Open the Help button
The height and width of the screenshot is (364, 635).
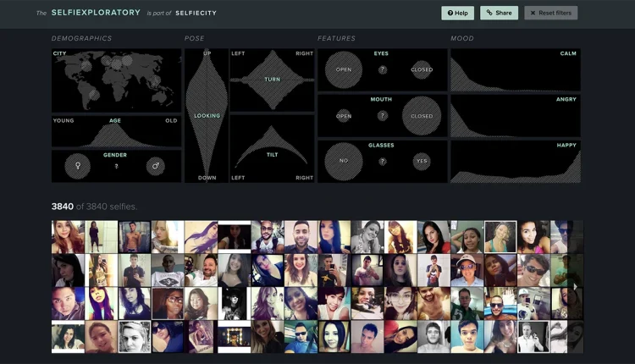tap(457, 13)
